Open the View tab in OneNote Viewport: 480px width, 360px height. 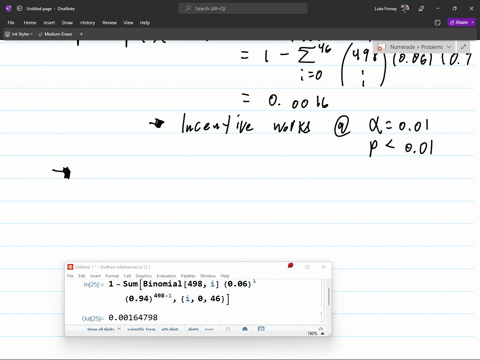[x=128, y=23]
